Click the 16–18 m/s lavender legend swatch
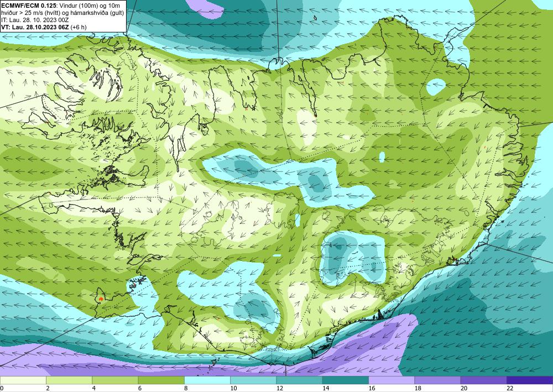 pos(392,380)
